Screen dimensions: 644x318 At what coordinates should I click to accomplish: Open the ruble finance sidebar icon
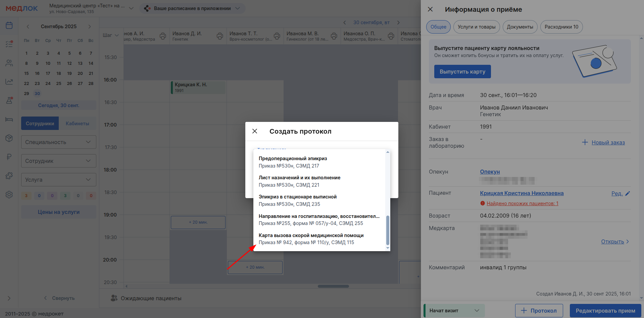[x=9, y=157]
